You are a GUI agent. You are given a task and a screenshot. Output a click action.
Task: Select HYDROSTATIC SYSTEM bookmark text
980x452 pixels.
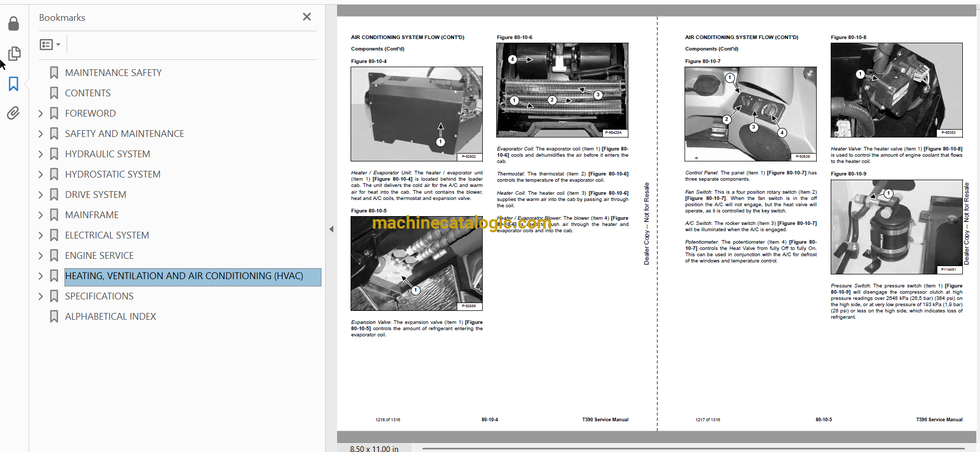point(113,174)
